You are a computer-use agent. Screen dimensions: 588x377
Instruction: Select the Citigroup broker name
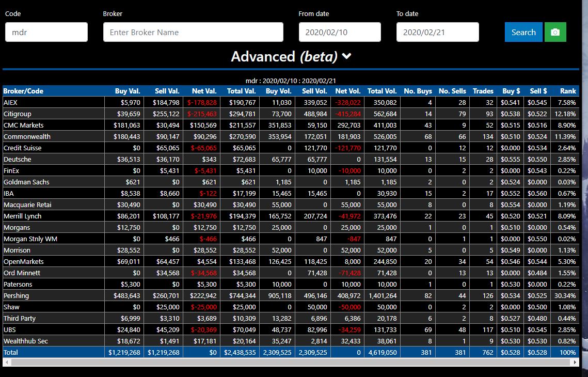(17, 114)
